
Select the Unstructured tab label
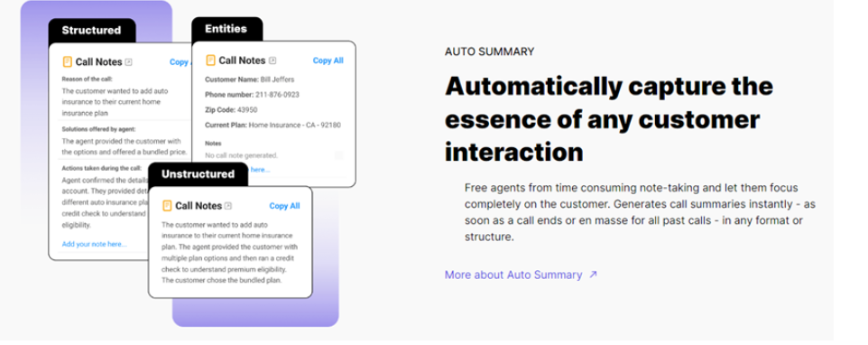click(199, 174)
